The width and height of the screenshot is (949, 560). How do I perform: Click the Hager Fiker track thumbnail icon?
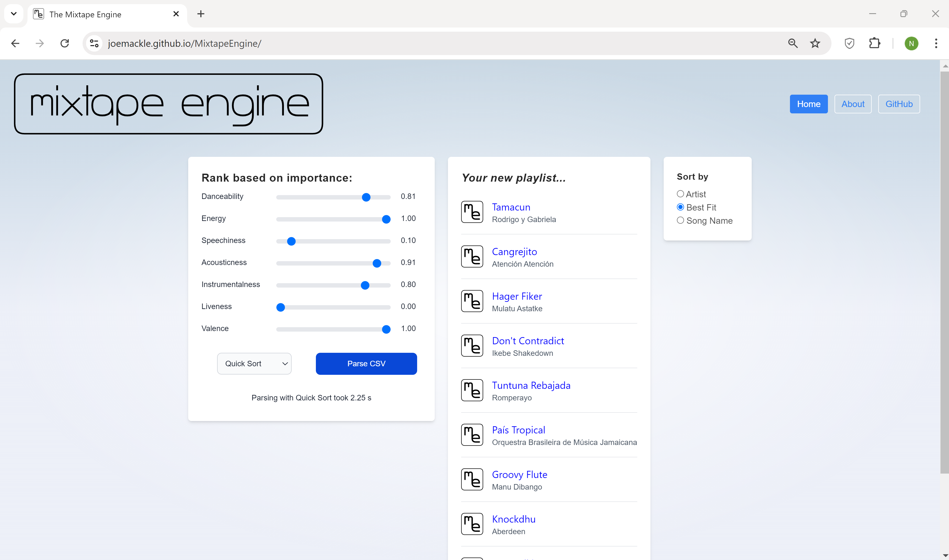[x=472, y=301]
